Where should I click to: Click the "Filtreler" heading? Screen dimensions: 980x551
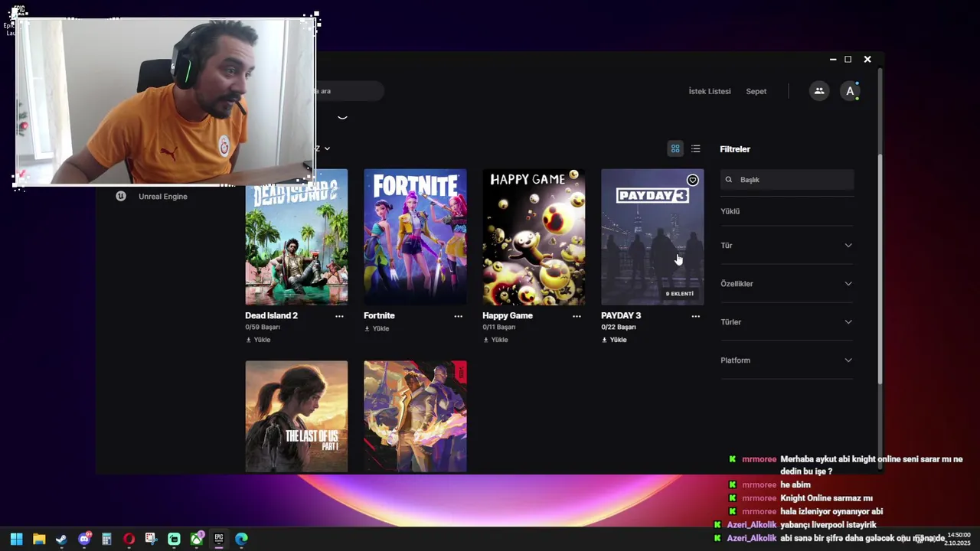735,149
